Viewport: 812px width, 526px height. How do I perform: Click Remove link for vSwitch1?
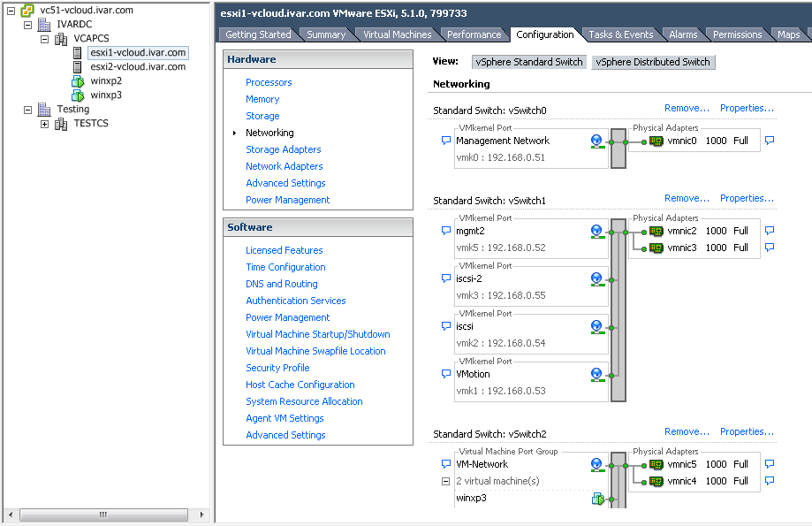[687, 197]
